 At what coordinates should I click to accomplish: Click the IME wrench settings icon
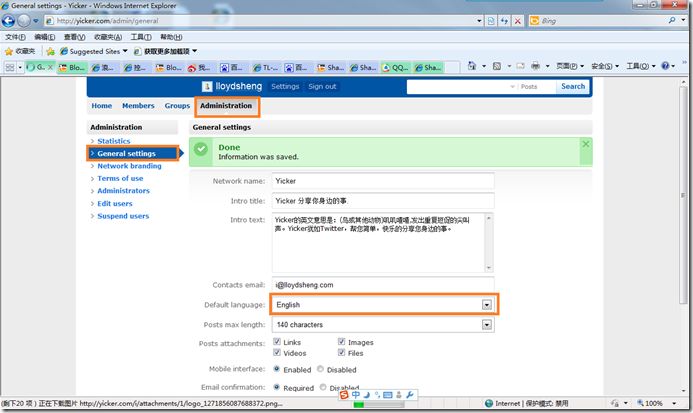tap(410, 394)
